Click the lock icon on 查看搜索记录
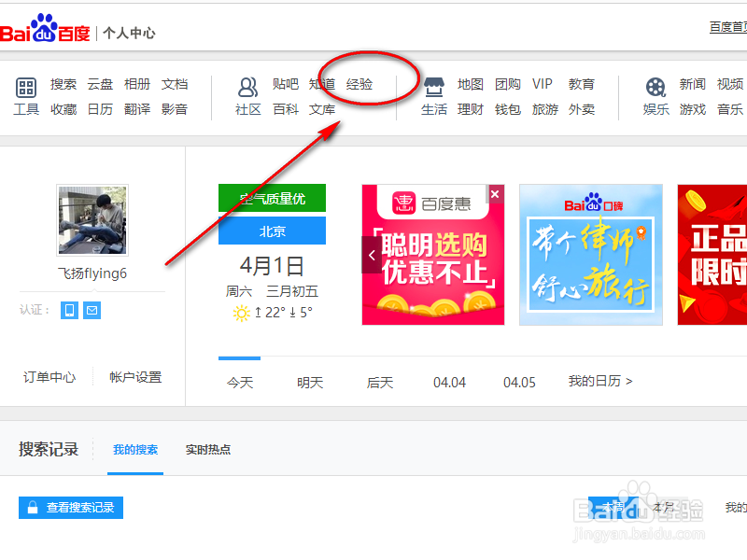Image resolution: width=747 pixels, height=560 pixels. click(33, 508)
